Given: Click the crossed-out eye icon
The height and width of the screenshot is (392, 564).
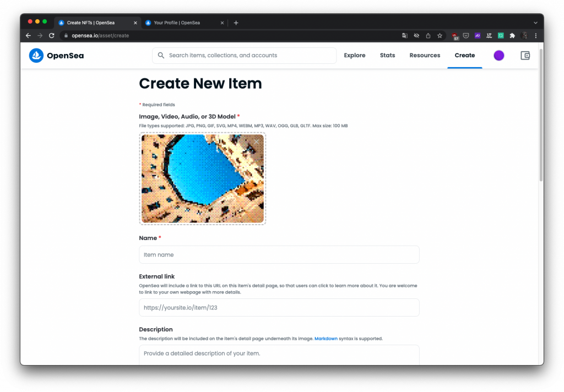Looking at the screenshot, I should 416,36.
